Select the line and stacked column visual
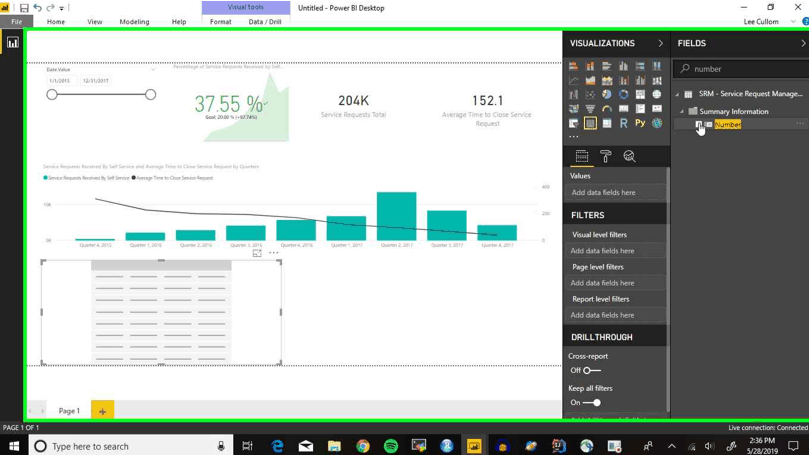The height and width of the screenshot is (455, 809). tap(624, 80)
